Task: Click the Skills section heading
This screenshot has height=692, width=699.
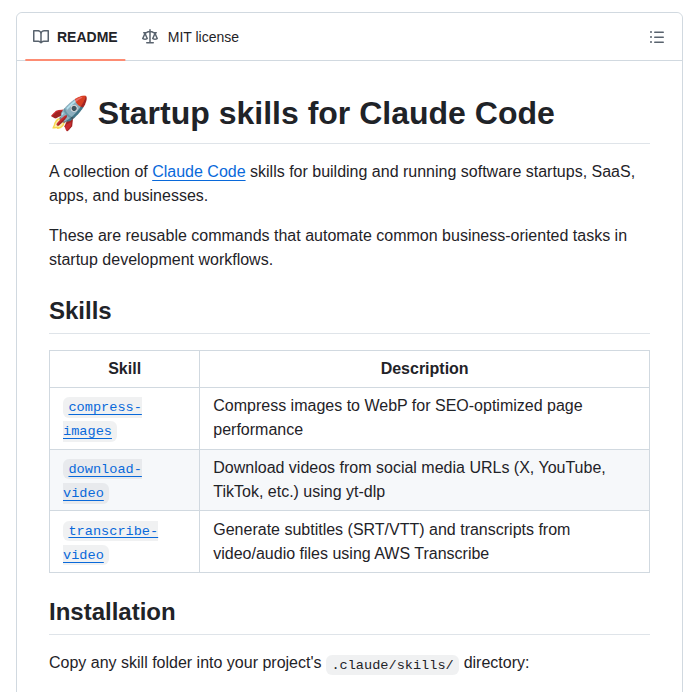Action: 80,311
